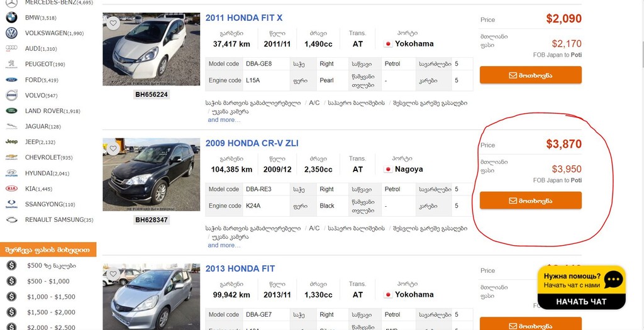Expand 'and more...' under Honda CR-V ZLI

pos(224,245)
